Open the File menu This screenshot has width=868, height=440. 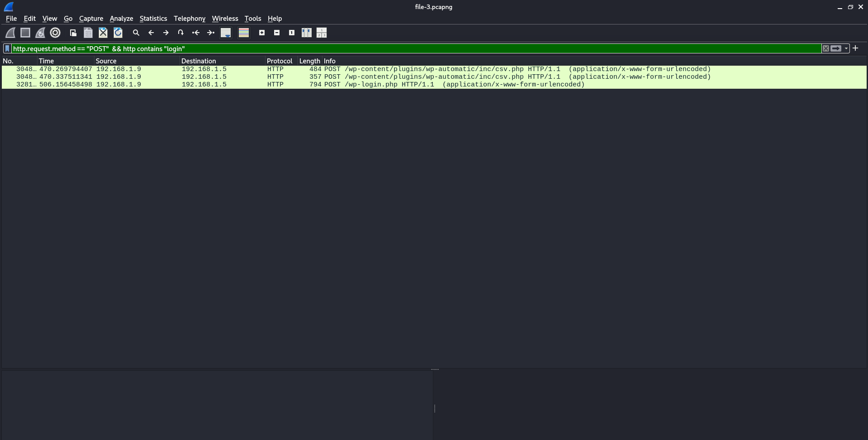11,19
